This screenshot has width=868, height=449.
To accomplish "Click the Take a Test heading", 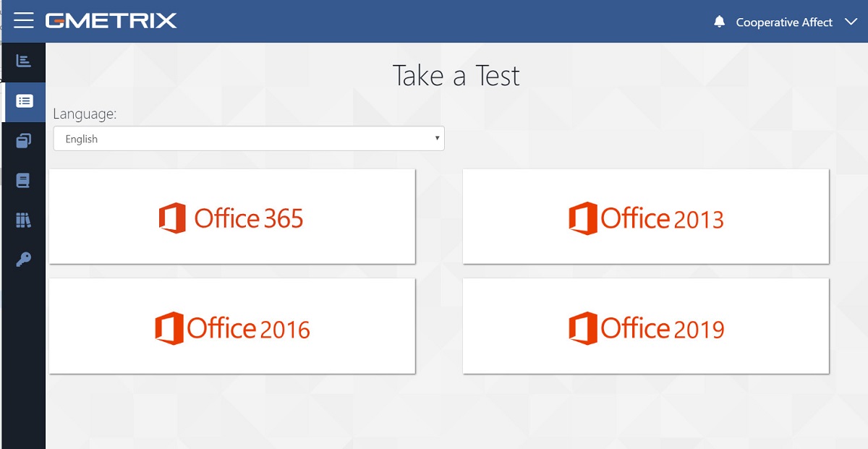I will [x=456, y=76].
